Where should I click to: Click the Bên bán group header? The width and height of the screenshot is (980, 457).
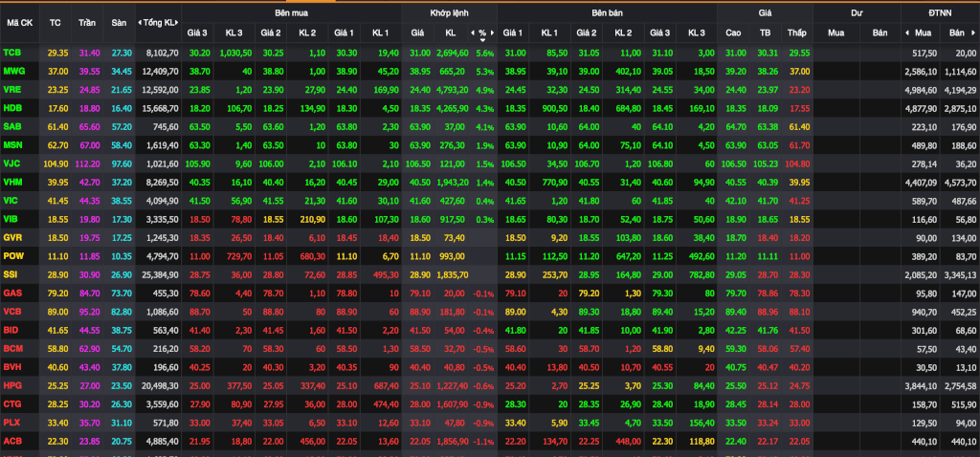coord(607,12)
